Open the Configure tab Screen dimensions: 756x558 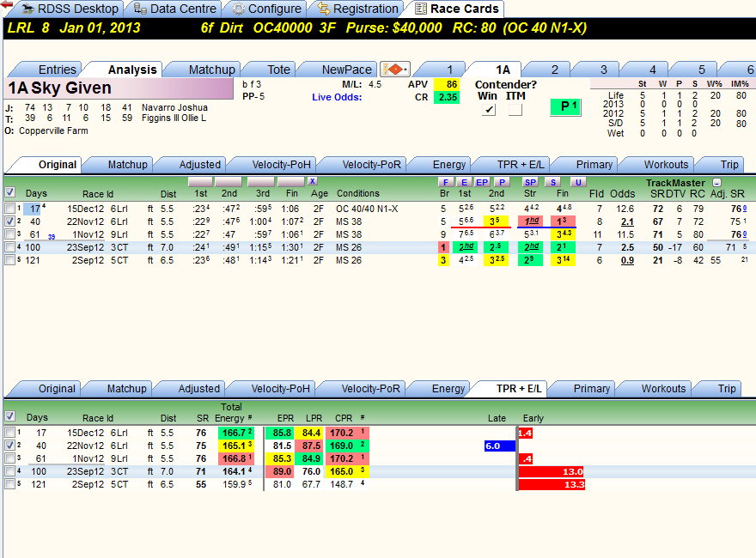coord(267,9)
